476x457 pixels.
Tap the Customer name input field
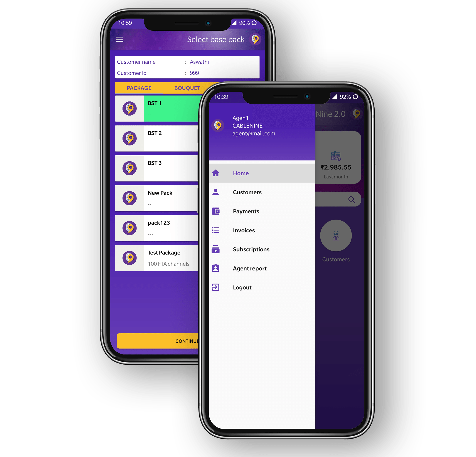[x=191, y=63]
